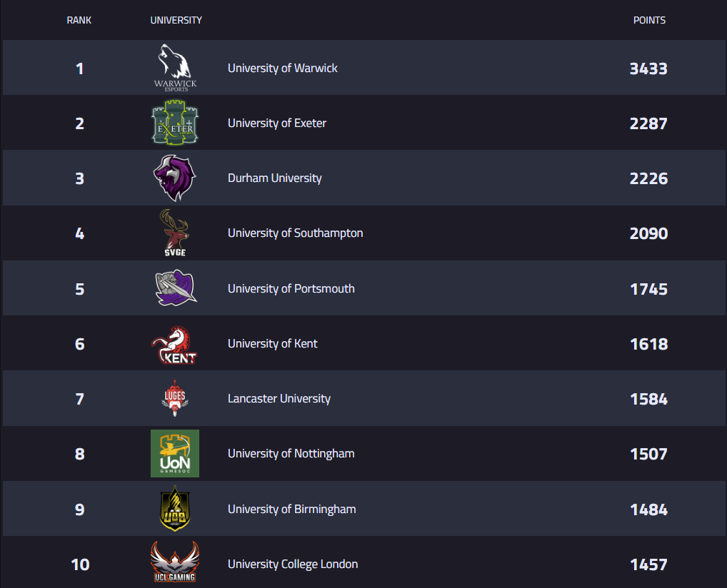Click the Warwick Esports wolf logo

pos(175,68)
